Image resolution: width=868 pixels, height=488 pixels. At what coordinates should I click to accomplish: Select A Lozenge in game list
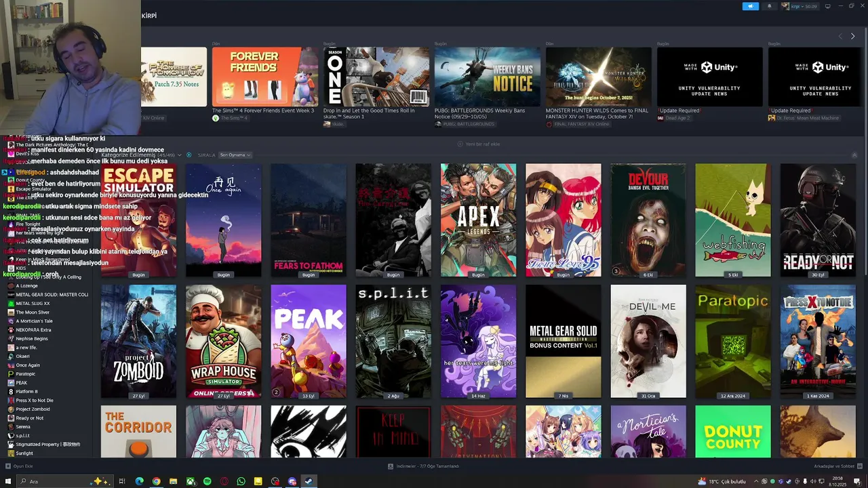[28, 286]
